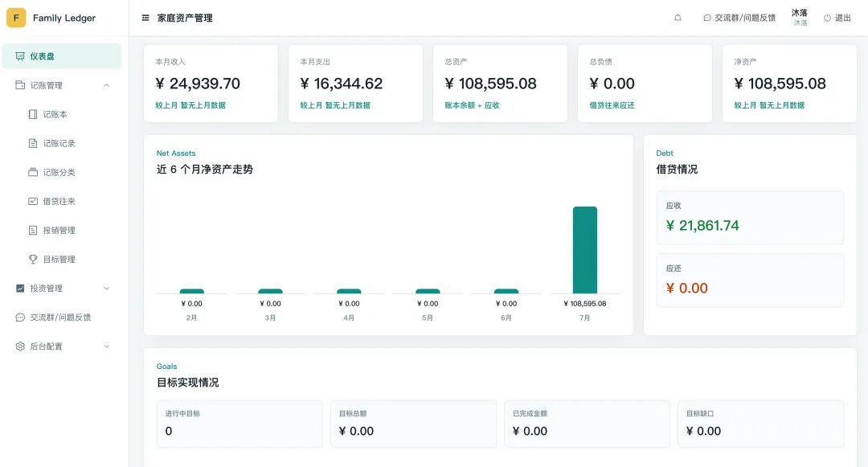
Task: Click the 4月 chart bar
Action: coord(350,291)
